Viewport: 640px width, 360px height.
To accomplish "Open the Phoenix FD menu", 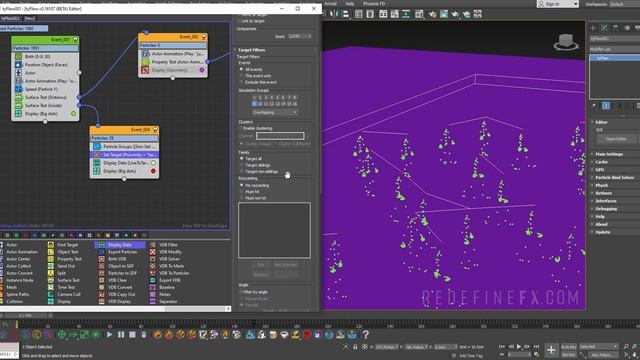I will point(374,4).
